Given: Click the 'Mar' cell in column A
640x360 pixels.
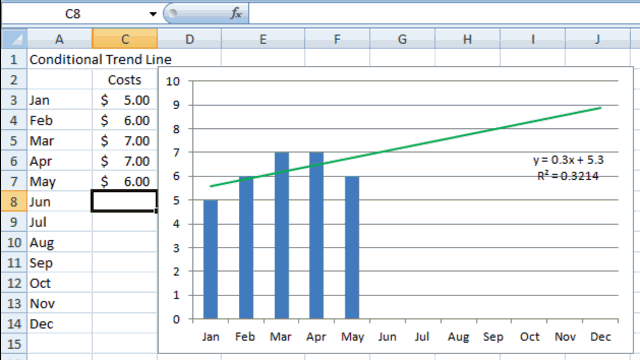Looking at the screenshot, I should click(60, 141).
